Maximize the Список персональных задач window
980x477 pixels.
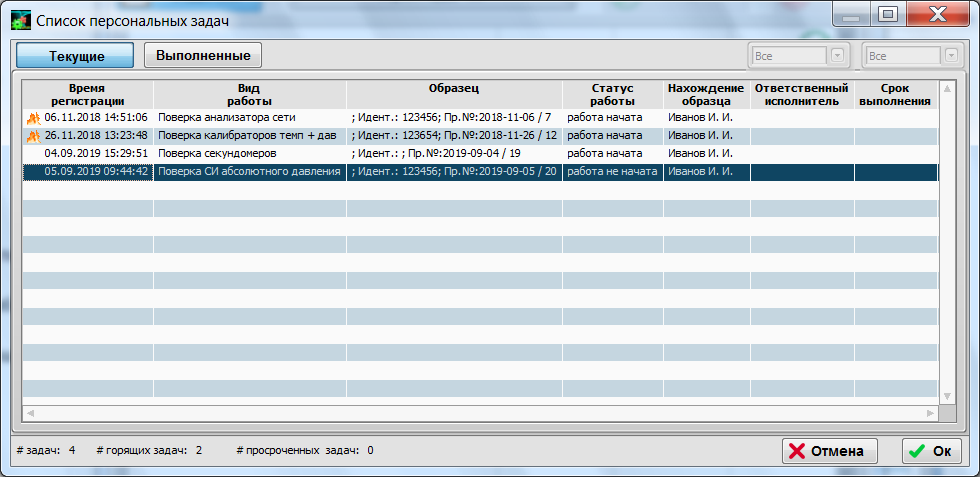(x=887, y=15)
